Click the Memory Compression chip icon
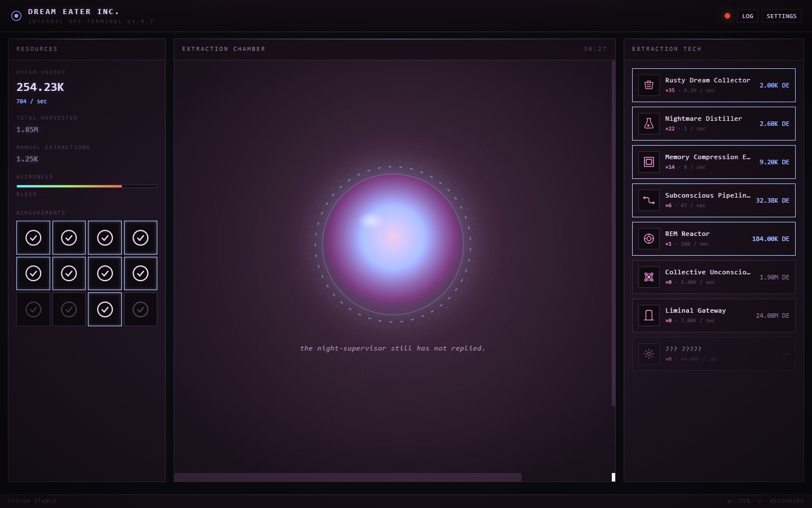Image resolution: width=812 pixels, height=508 pixels. click(649, 162)
